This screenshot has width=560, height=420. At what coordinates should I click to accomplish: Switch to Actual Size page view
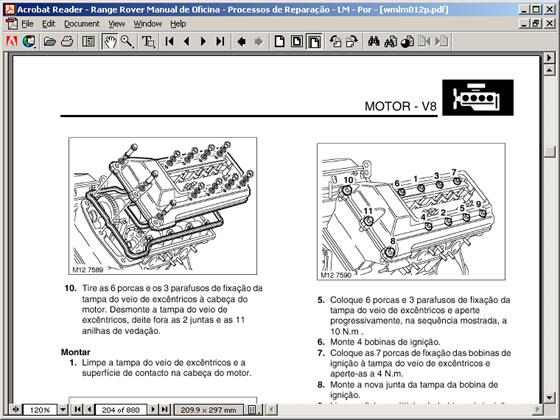(x=280, y=42)
